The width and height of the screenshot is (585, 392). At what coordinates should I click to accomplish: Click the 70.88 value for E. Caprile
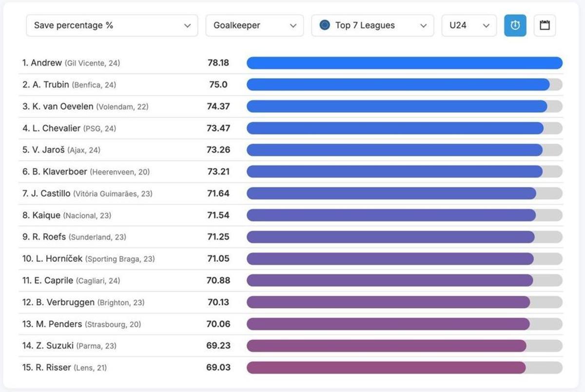point(218,280)
